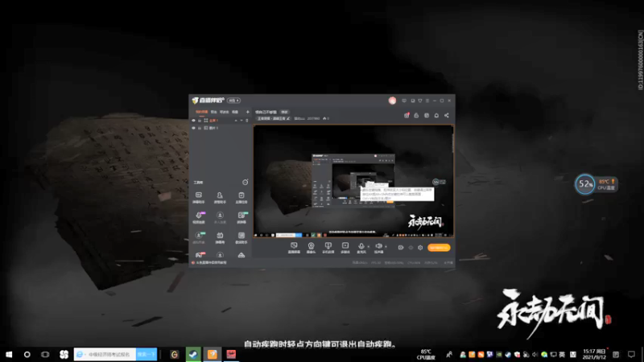Hide the picture source with its eye icon
Image resolution: width=644 pixels, height=362 pixels.
193,128
